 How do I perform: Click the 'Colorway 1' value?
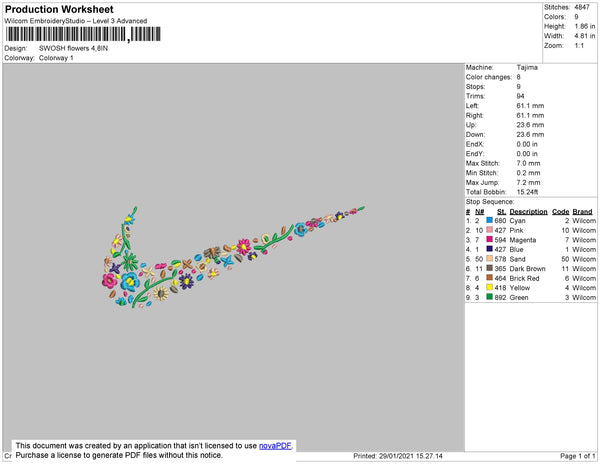pyautogui.click(x=56, y=58)
